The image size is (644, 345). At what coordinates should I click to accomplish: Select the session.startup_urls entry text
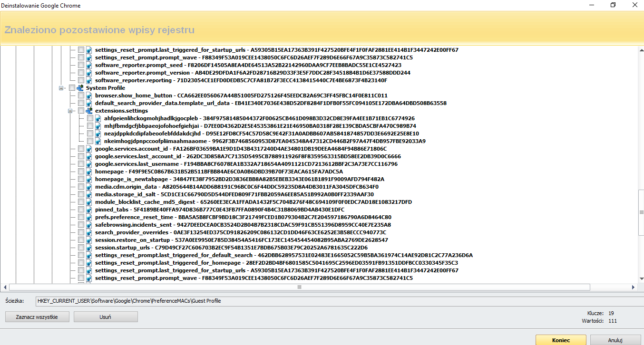click(x=231, y=248)
